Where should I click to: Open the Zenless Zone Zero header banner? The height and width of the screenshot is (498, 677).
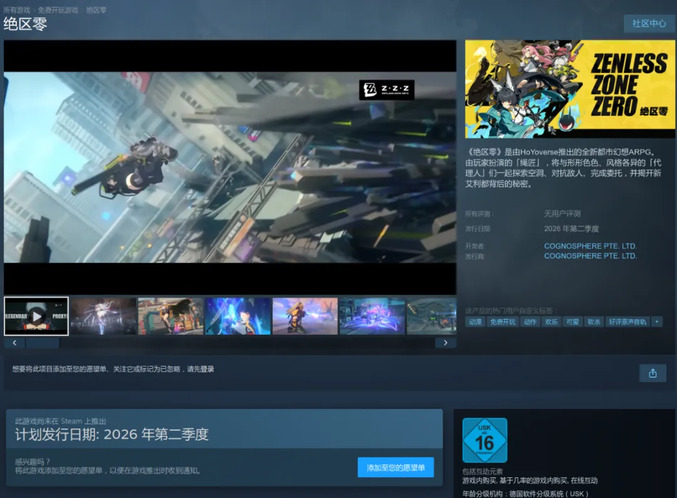click(564, 88)
